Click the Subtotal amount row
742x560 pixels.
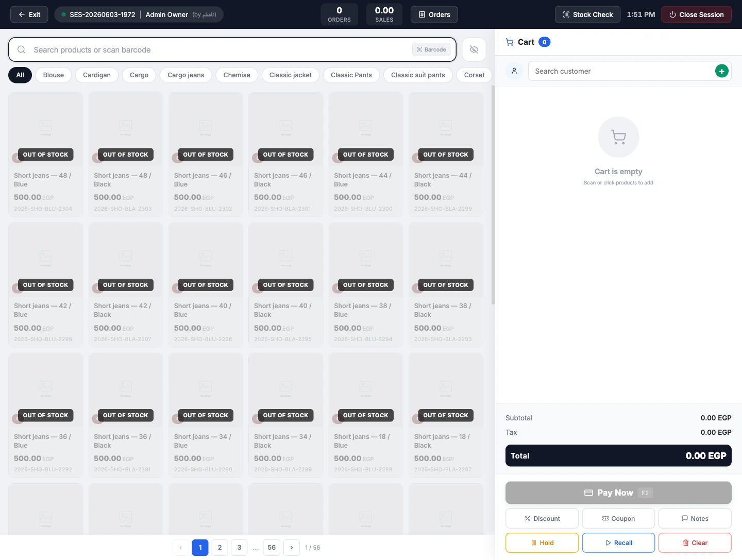[x=618, y=418]
